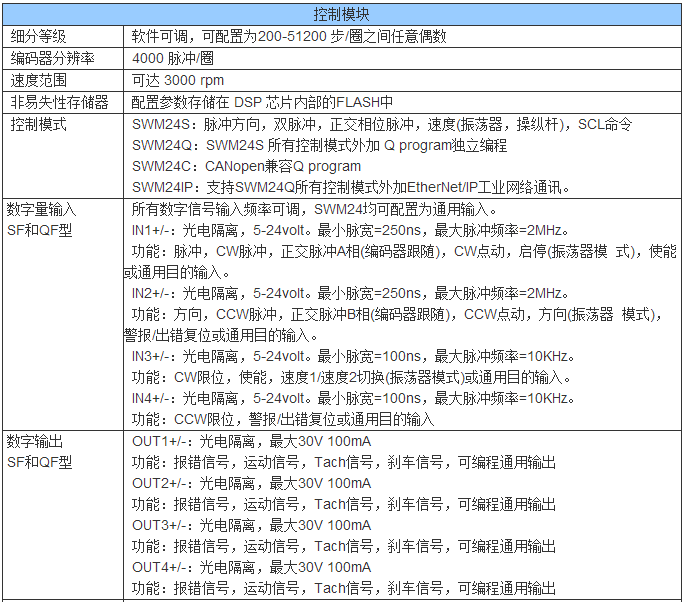Click the IN4+/- specification line
Viewport: 685px width, 602px height.
point(353,398)
